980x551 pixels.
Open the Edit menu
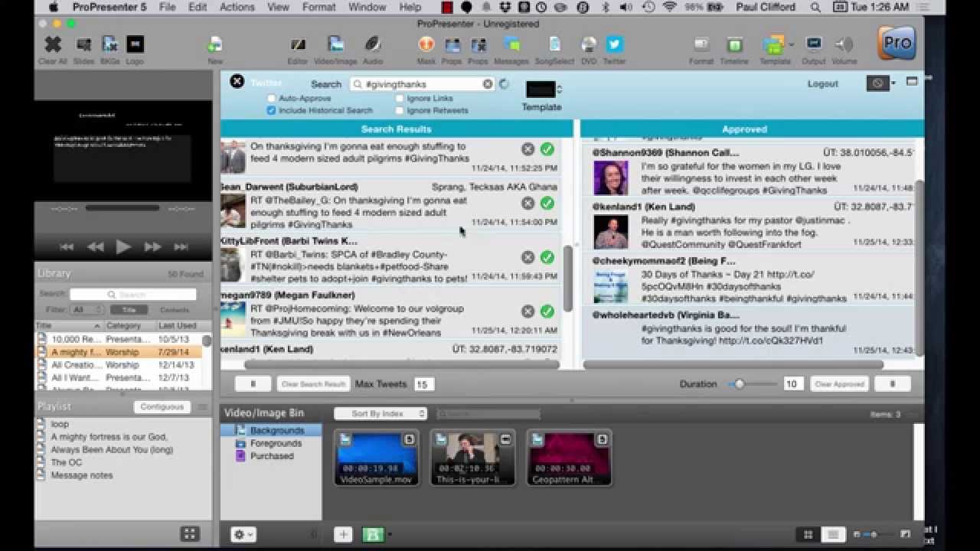[x=198, y=7]
